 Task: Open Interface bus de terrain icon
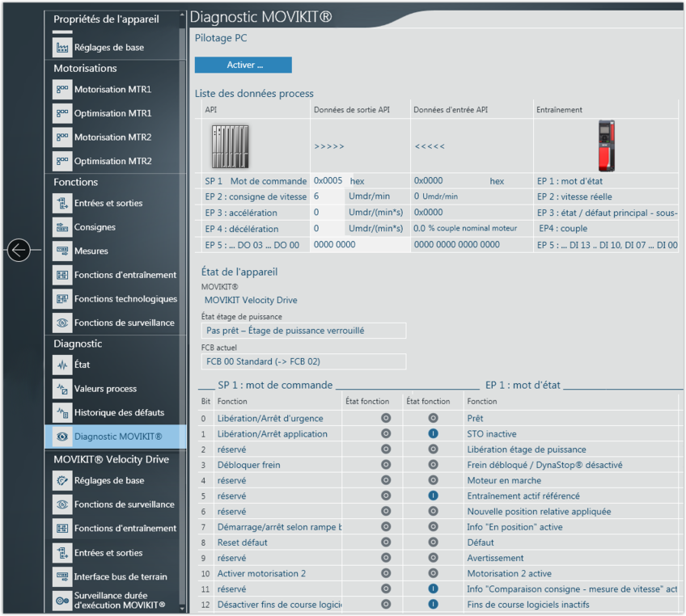click(62, 577)
